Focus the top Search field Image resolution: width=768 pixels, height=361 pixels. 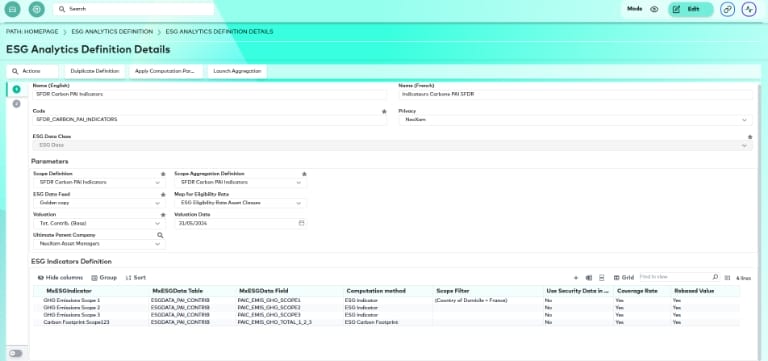(x=134, y=9)
